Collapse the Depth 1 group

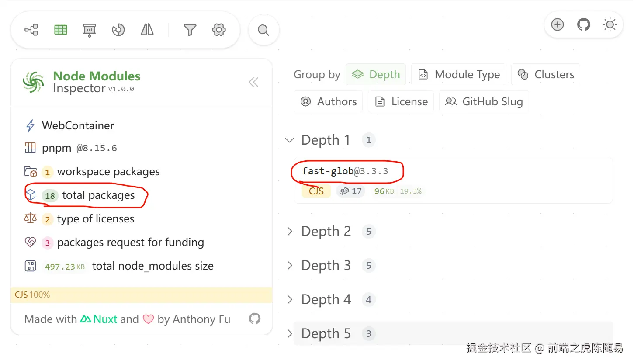click(289, 140)
